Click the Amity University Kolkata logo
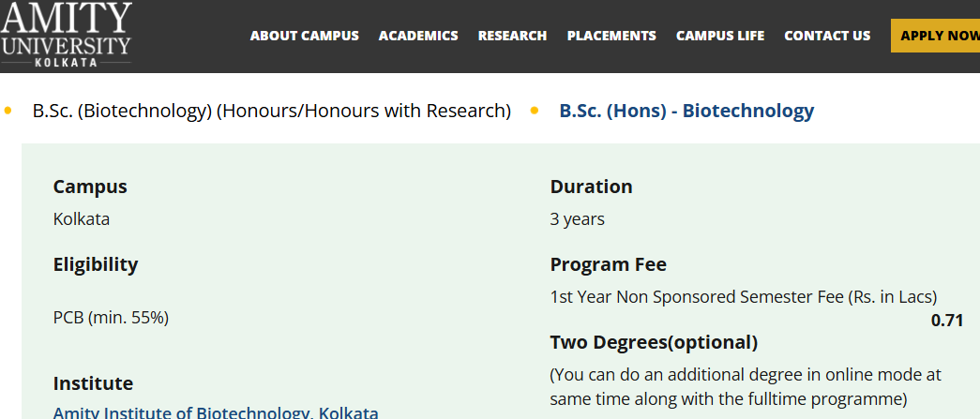Image resolution: width=980 pixels, height=419 pixels. [x=67, y=34]
